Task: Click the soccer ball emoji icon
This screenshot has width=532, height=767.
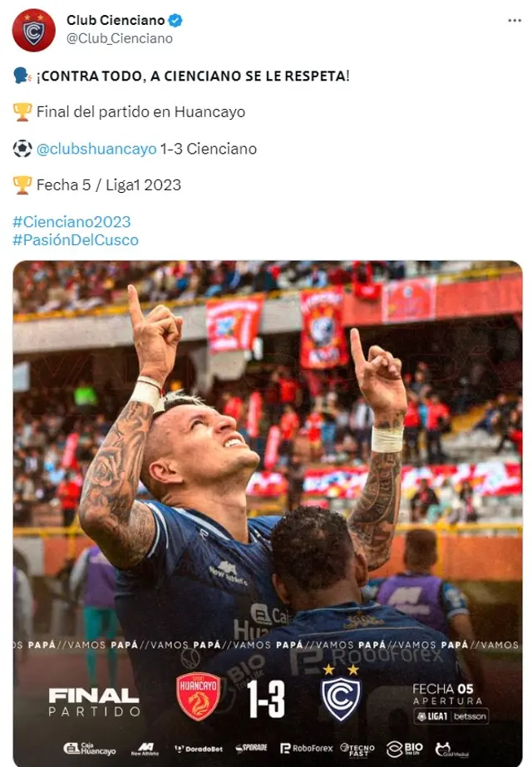Action: tap(22, 149)
